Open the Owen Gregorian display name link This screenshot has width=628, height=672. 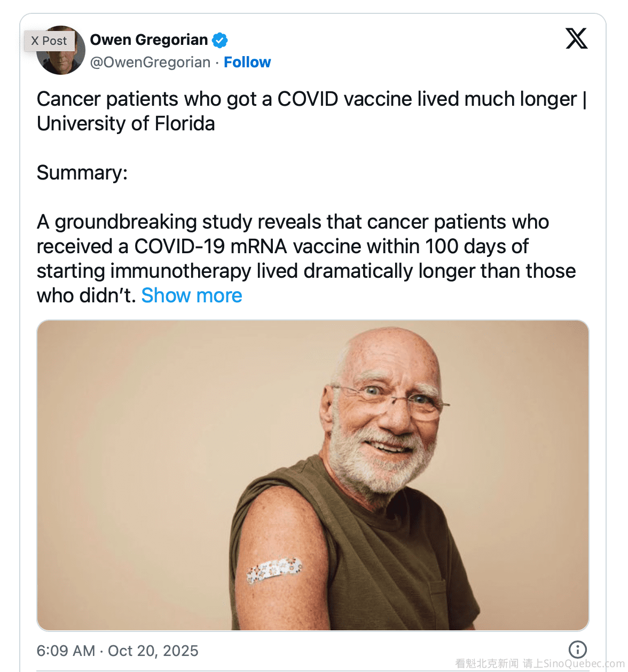point(149,40)
